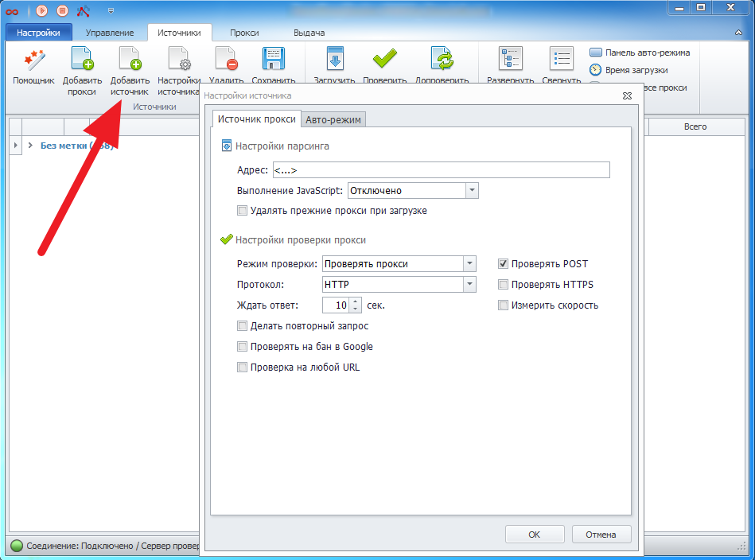The width and height of the screenshot is (755, 560).
Task: Click the Добавить прокси icon
Action: 80,60
